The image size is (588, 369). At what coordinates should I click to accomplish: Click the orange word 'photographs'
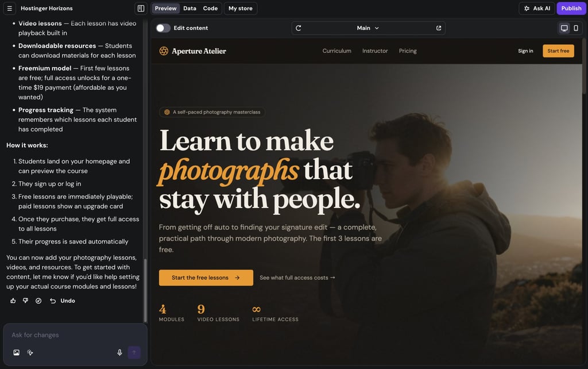point(229,171)
